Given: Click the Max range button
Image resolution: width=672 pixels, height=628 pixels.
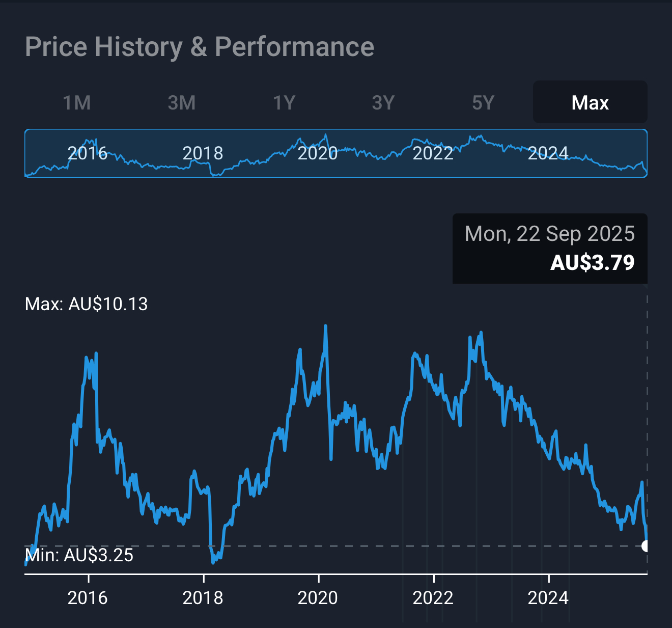Looking at the screenshot, I should 590,103.
